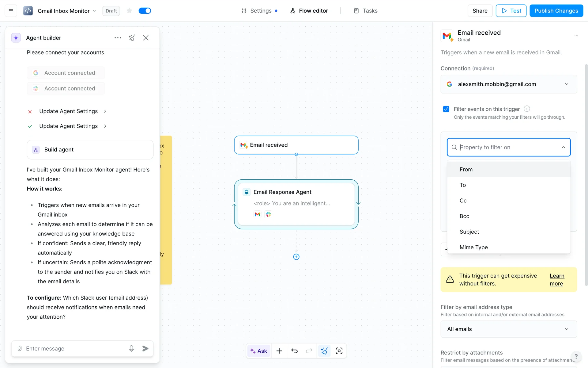This screenshot has width=588, height=368.
Task: Click the microphone icon in message box
Action: pos(131,348)
